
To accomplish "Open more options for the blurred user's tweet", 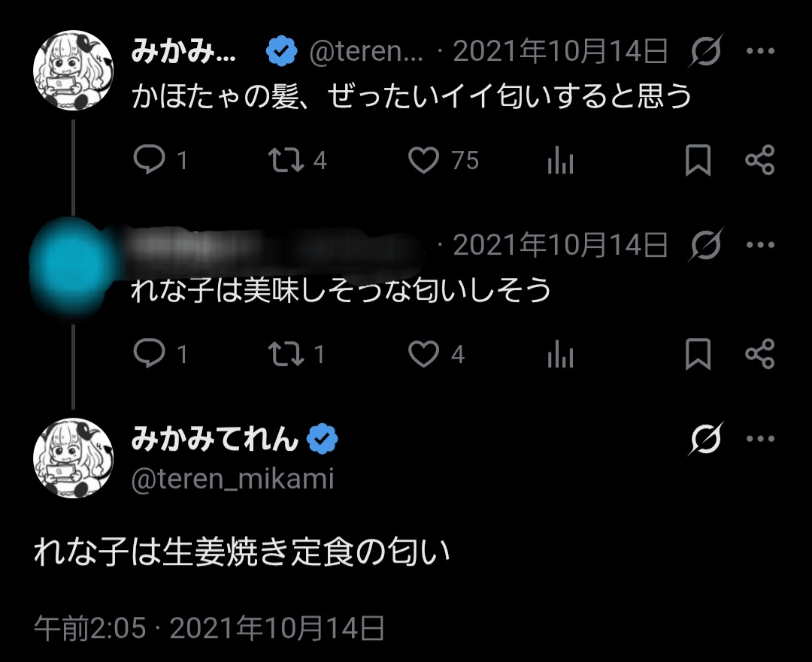I will point(759,245).
